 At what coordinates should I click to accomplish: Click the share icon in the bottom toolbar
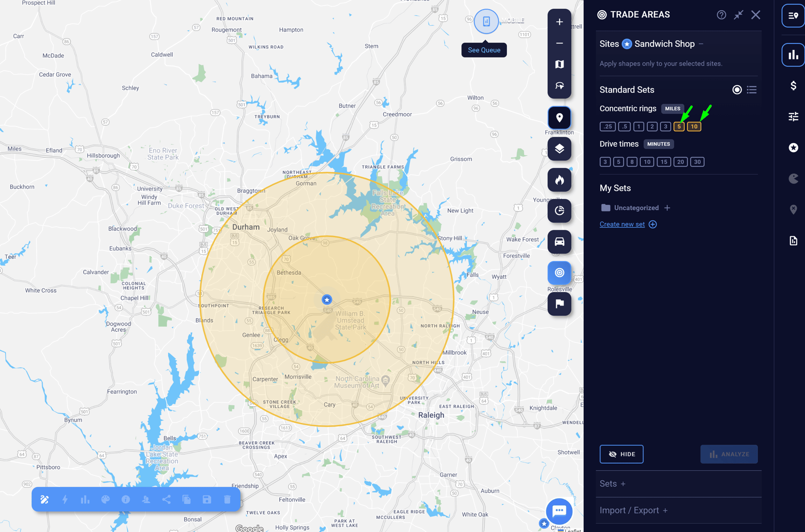166,500
